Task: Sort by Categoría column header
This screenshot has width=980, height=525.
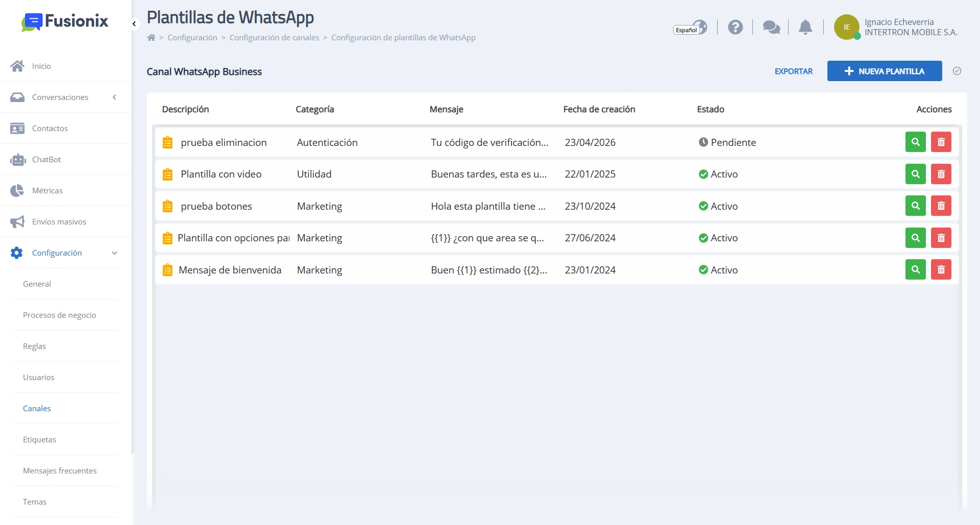Action: (x=315, y=109)
